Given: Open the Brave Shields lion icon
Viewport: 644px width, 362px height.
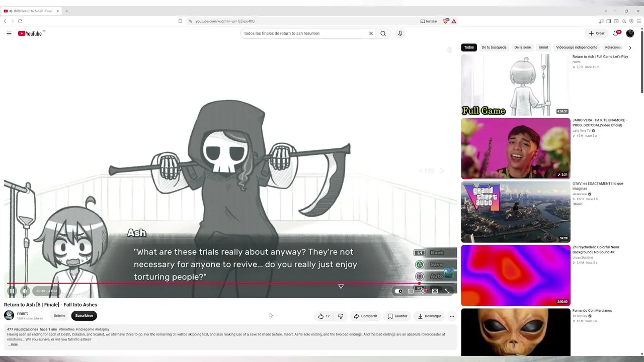Looking at the screenshot, I should 446,21.
